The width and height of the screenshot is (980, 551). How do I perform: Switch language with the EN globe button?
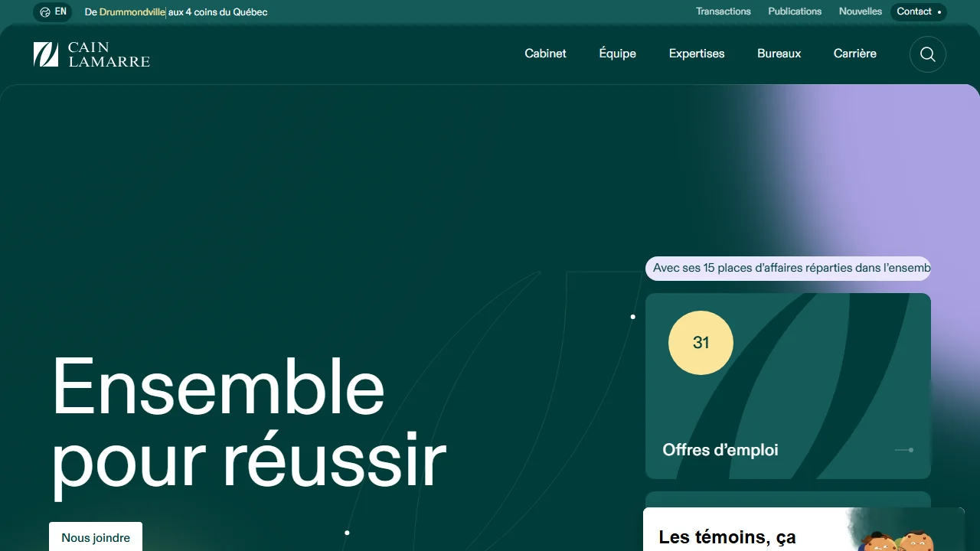(53, 11)
